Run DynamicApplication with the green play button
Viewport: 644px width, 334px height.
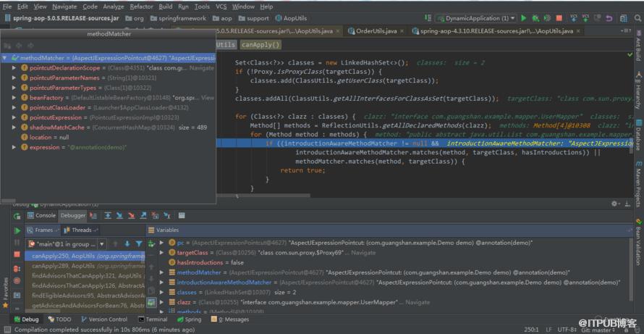(524, 18)
